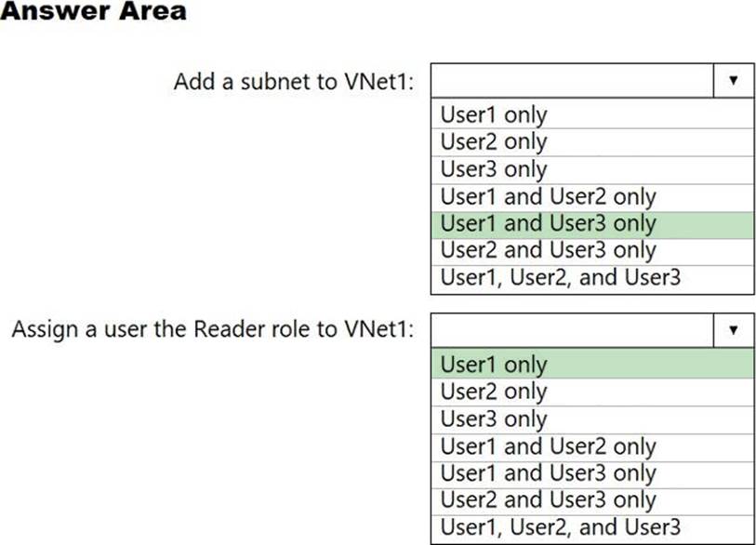Select highlighted 'User1 only' for Reader role

click(x=591, y=365)
